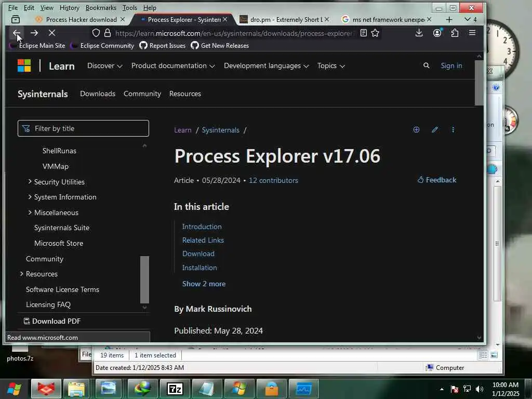532x399 pixels.
Task: Open photos.7z on the desktop
Action: click(x=20, y=353)
